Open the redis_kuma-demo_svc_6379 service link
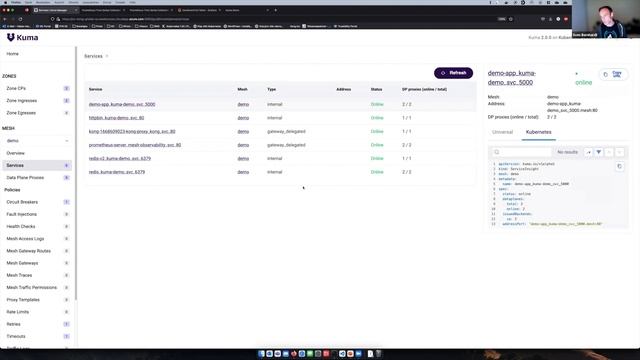 click(x=117, y=172)
